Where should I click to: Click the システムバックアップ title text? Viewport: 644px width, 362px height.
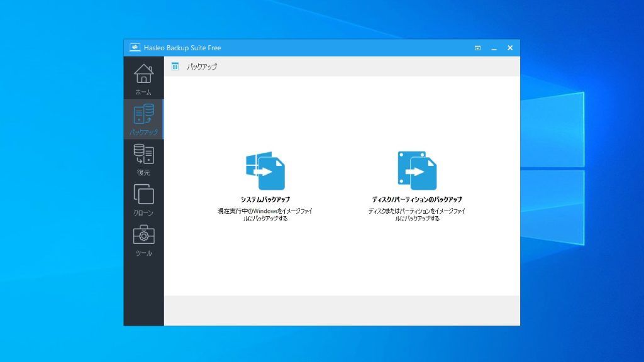(x=265, y=199)
